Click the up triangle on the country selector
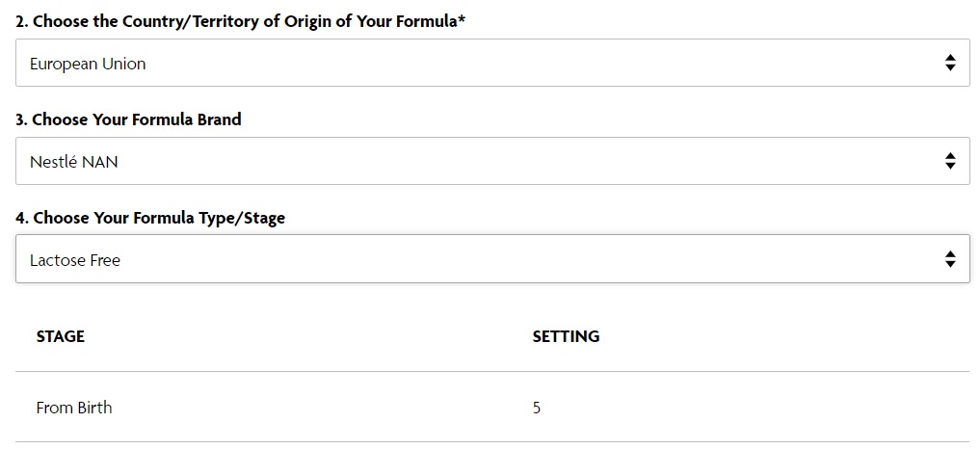The image size is (980, 449). 950,58
